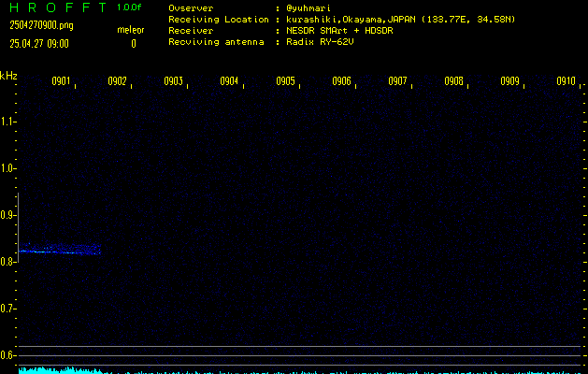Click the 0909 time marker

click(x=509, y=81)
